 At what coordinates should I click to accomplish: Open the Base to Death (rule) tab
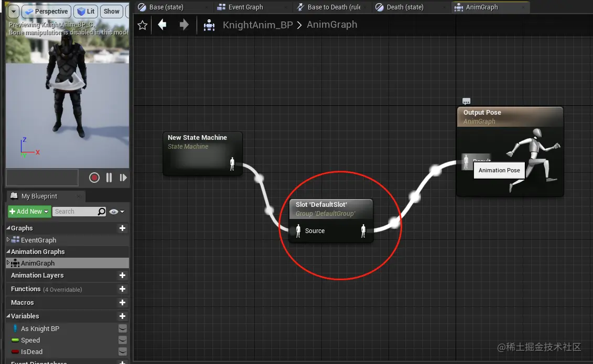(x=334, y=7)
